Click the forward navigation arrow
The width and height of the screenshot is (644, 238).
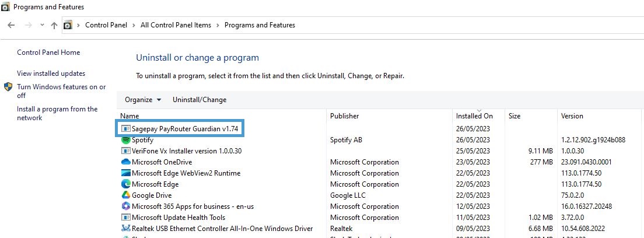[x=29, y=25]
